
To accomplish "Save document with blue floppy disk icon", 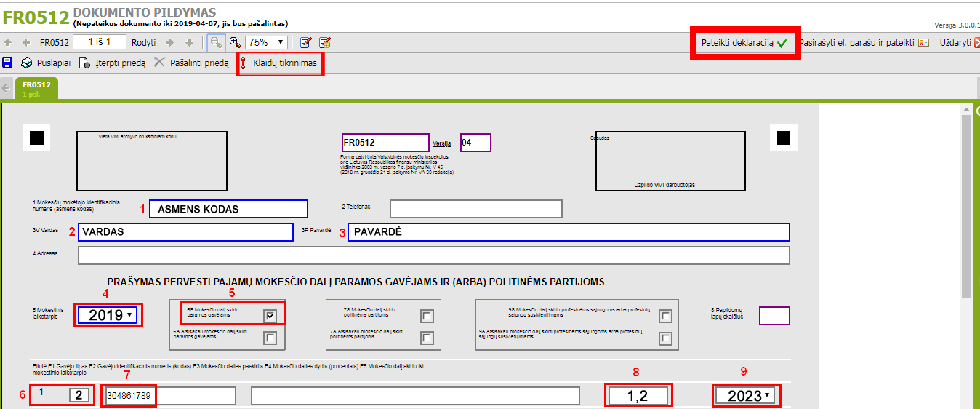I will point(8,63).
